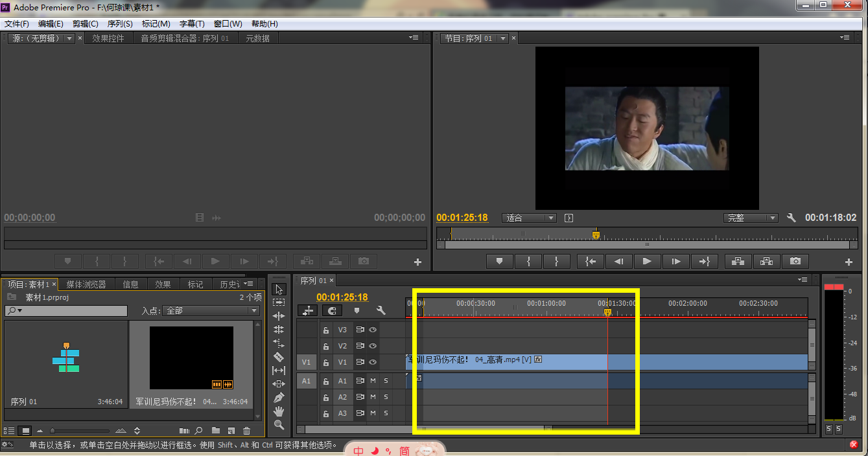Image resolution: width=868 pixels, height=456 pixels.
Task: Toggle nest sequence insert mode button
Action: tap(308, 311)
